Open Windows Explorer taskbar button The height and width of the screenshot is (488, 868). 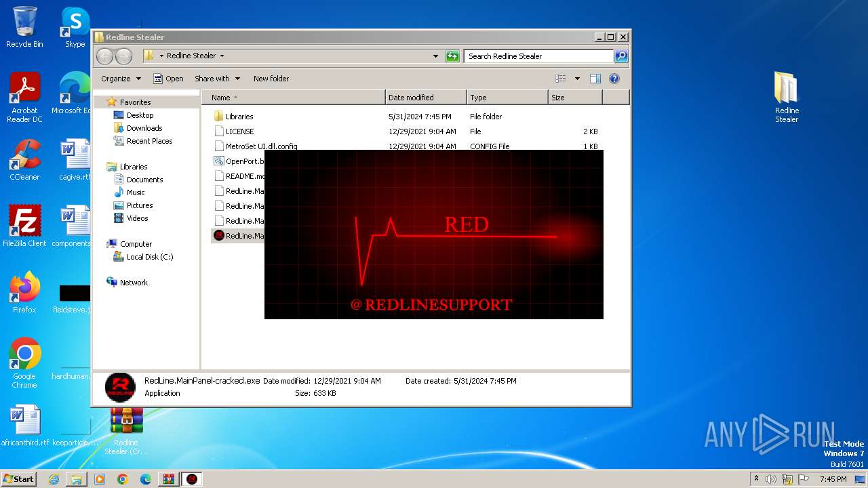pos(77,479)
